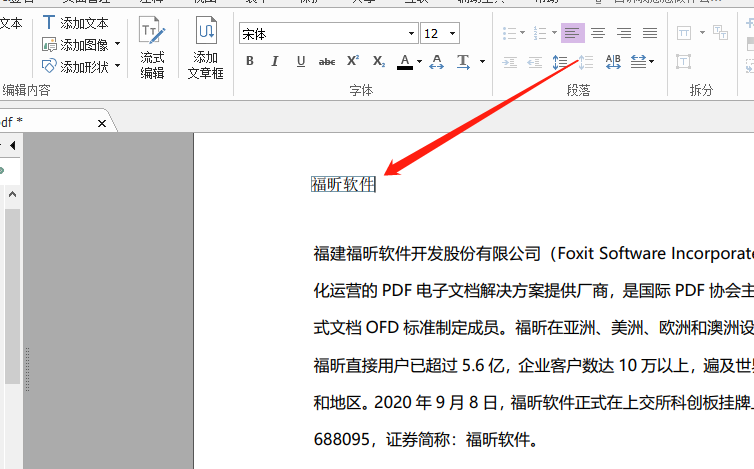Click the line 688095，证券简称：福昕软件
754x469 pixels.
pyautogui.click(x=426, y=439)
